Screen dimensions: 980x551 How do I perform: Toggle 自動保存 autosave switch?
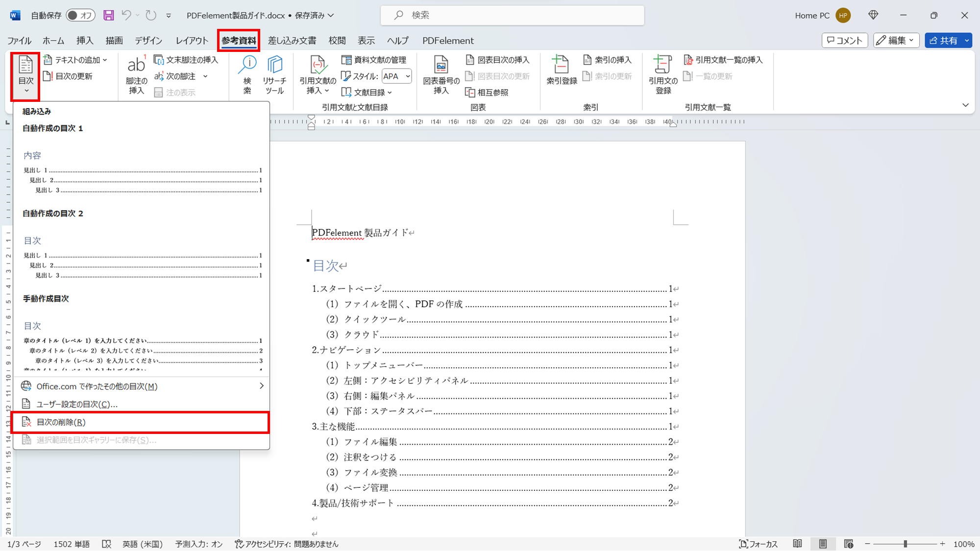[x=80, y=15]
